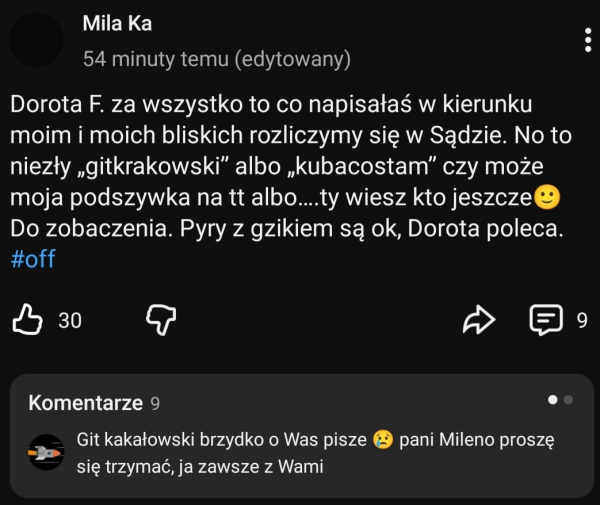Share the post via arrow icon
The image size is (600, 505).
tap(480, 319)
